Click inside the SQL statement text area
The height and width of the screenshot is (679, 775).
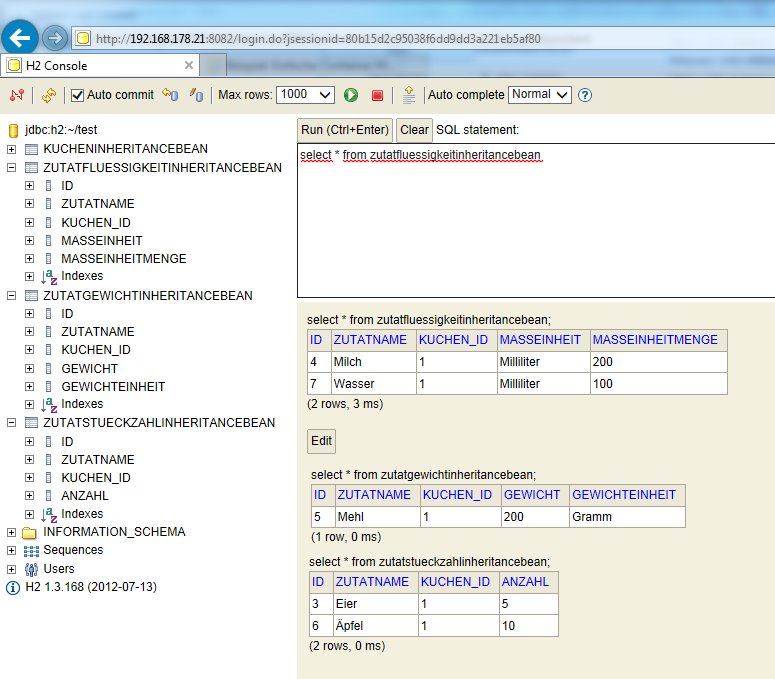click(x=536, y=220)
